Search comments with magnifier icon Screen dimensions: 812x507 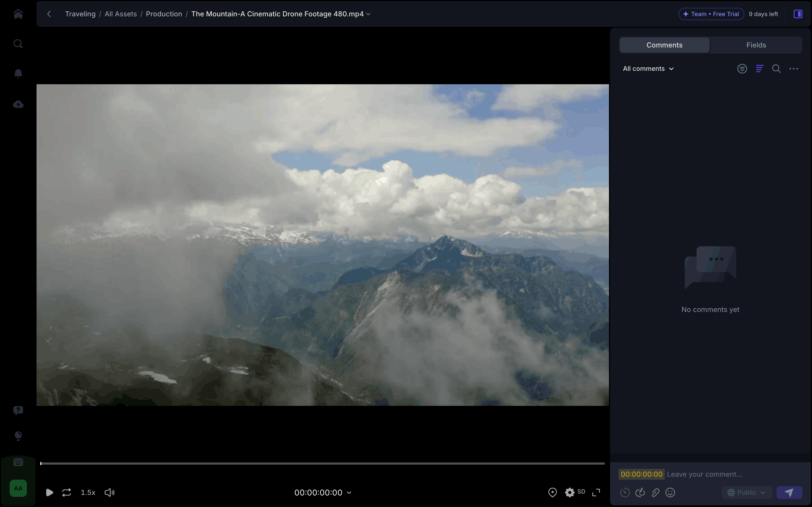[776, 69]
